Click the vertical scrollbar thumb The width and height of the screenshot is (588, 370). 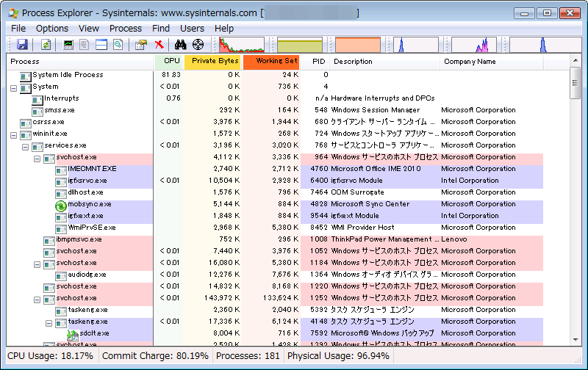(x=576, y=83)
